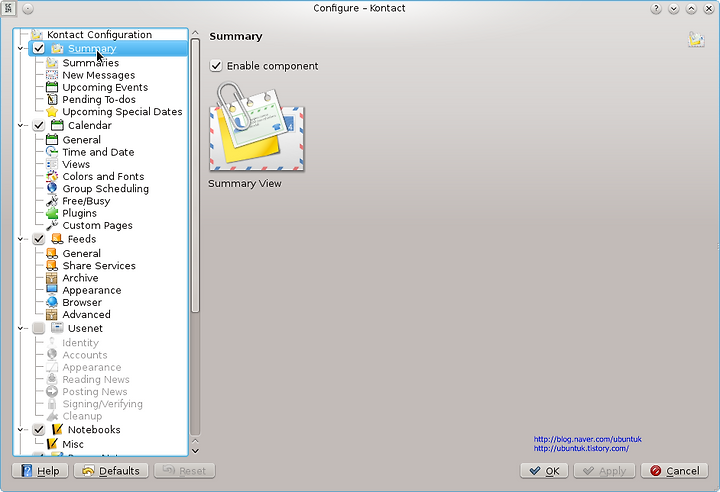Select the Share Services entry
720x492 pixels.
(99, 266)
